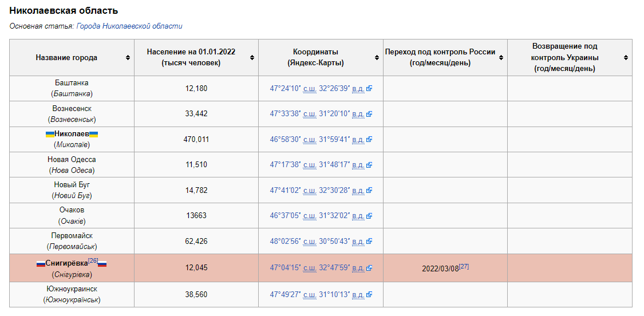644x316 pixels.
Task: Click Russian flag left of Снигирёвка
Action: point(41,264)
